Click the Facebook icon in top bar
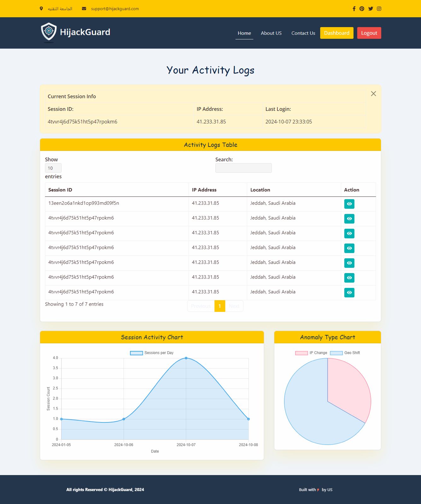This screenshot has width=421, height=504. (354, 9)
